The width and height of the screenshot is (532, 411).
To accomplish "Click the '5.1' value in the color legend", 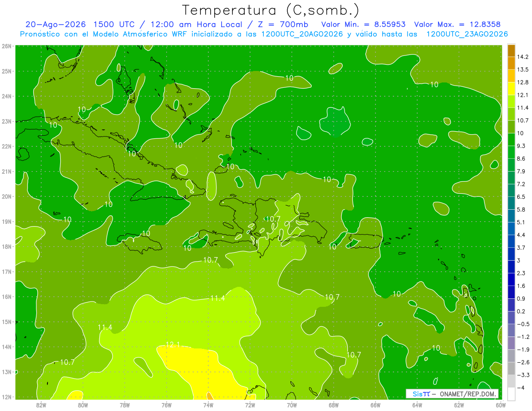I will [521, 222].
